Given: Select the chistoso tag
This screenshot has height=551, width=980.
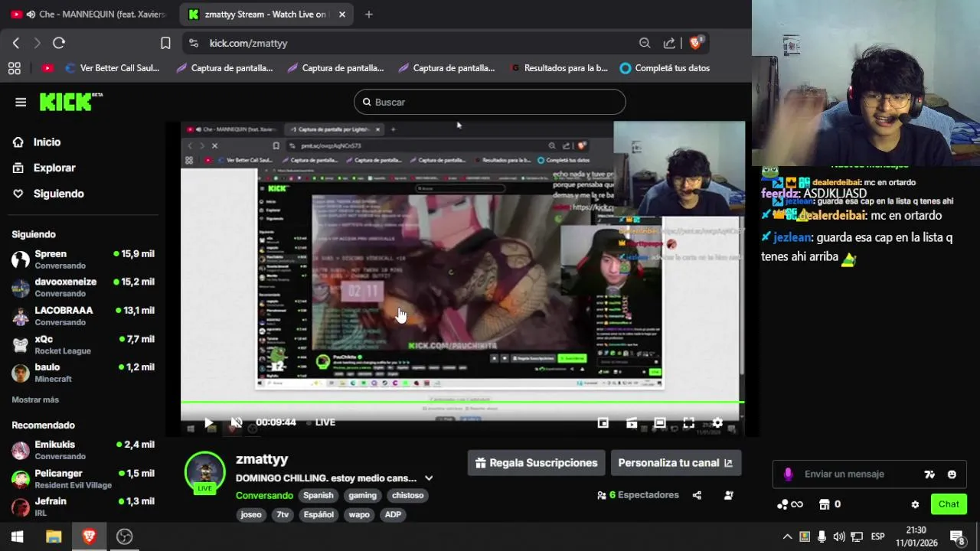Looking at the screenshot, I should tap(407, 495).
